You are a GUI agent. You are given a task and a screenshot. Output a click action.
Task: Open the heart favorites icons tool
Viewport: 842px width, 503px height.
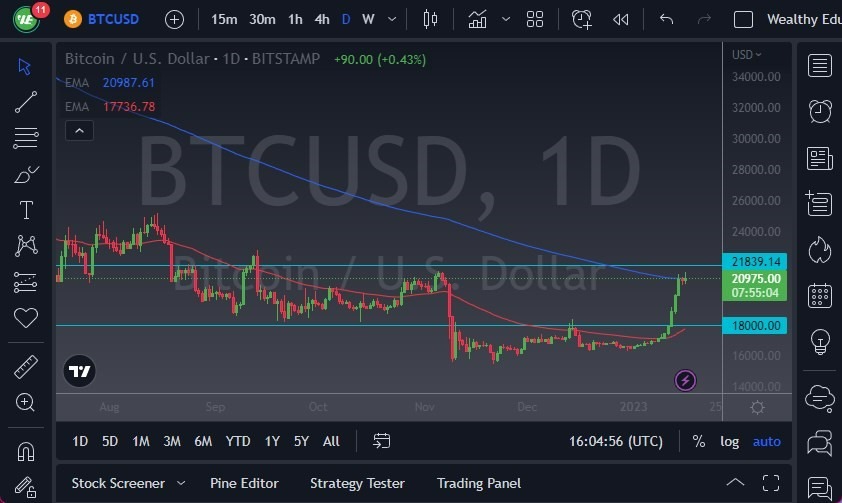pyautogui.click(x=26, y=318)
